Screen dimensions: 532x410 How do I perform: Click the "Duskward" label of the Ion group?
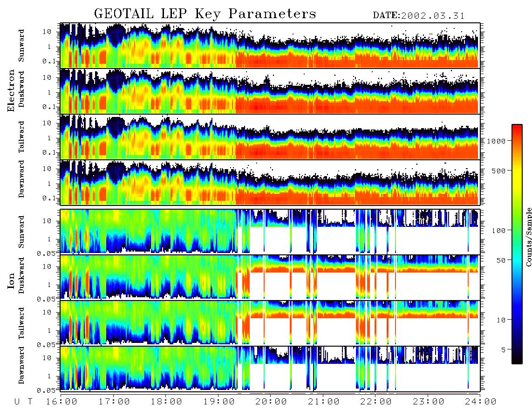(21, 275)
